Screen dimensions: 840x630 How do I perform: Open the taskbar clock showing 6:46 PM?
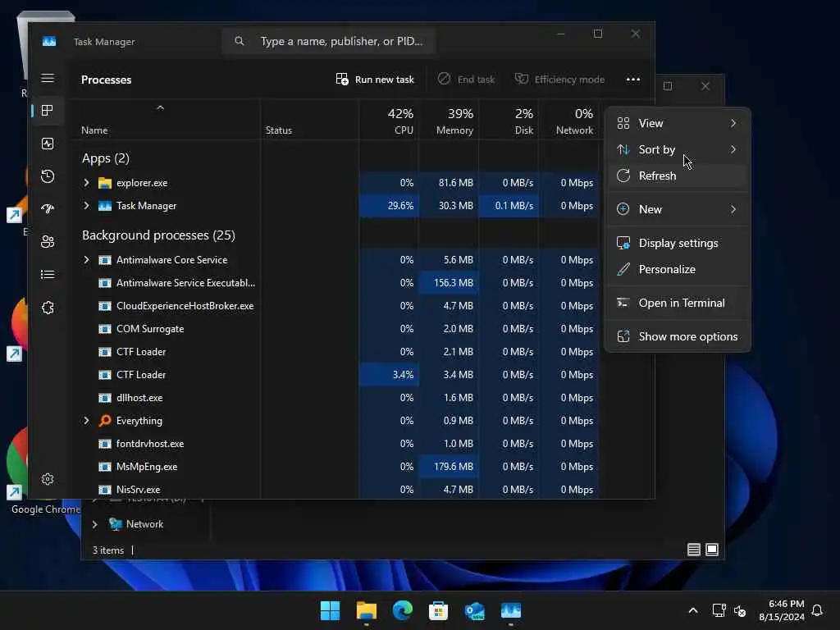[782, 610]
